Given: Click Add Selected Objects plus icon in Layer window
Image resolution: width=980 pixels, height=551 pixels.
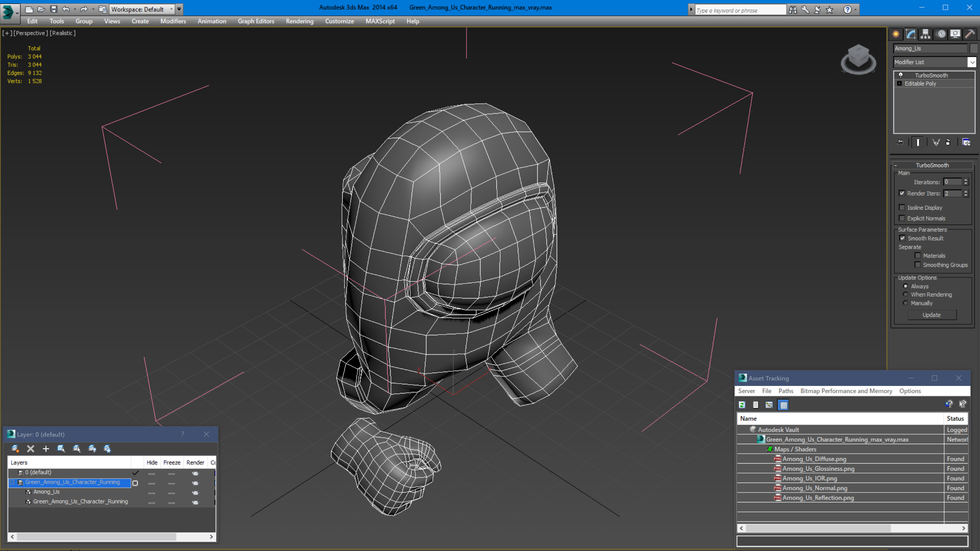Looking at the screenshot, I should tap(46, 449).
